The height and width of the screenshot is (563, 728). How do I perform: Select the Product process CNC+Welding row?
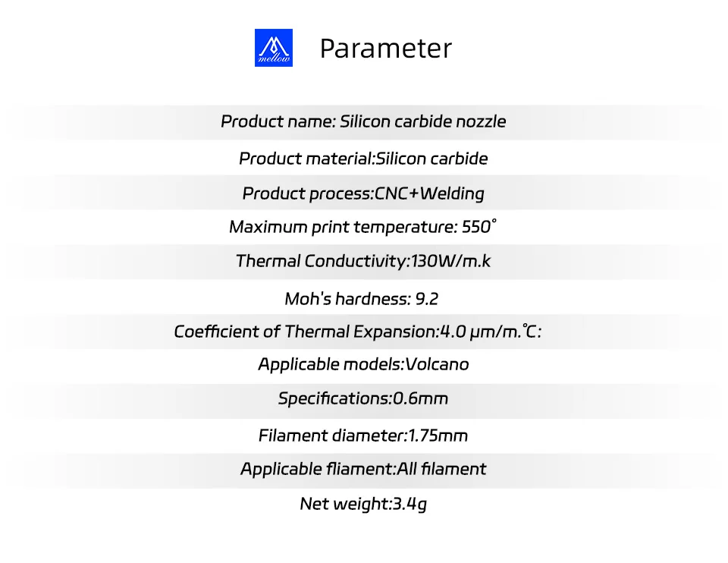click(x=363, y=193)
